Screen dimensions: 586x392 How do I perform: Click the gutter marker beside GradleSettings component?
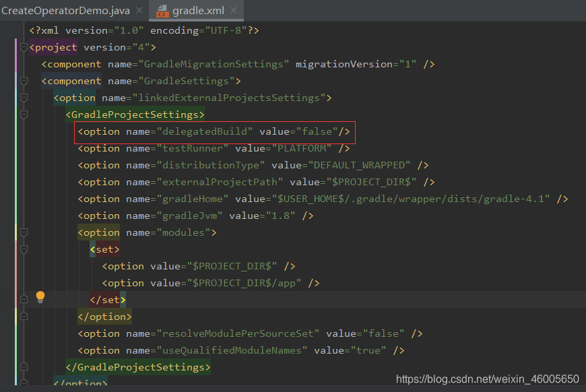point(24,81)
